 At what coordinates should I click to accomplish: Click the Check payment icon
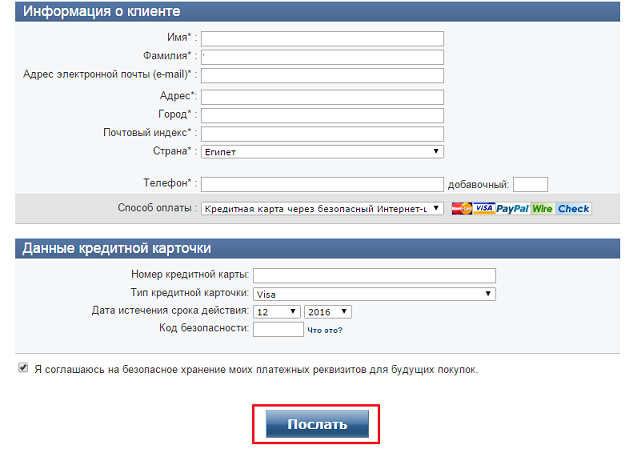(573, 208)
